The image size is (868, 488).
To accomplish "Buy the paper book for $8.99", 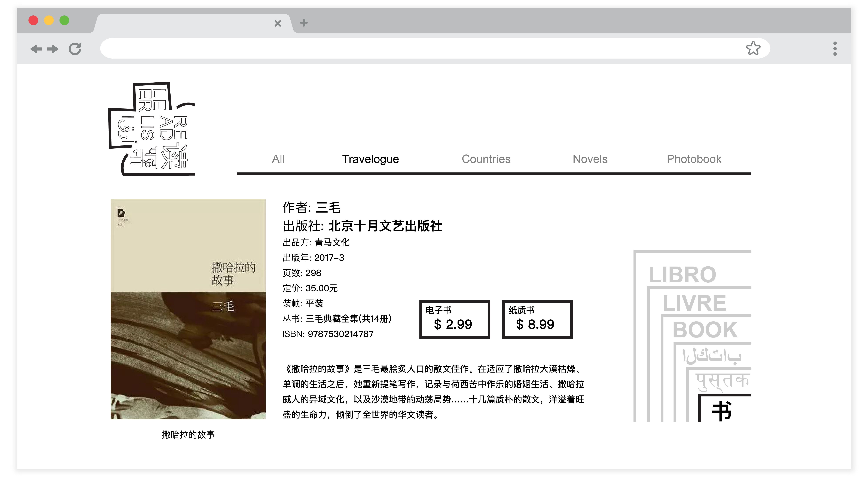I will pos(537,319).
